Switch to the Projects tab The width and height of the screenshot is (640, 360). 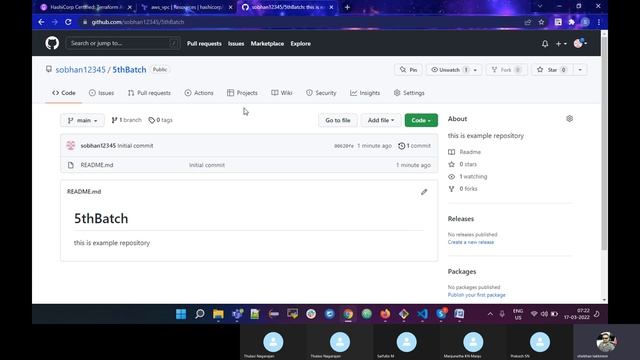coord(242,93)
